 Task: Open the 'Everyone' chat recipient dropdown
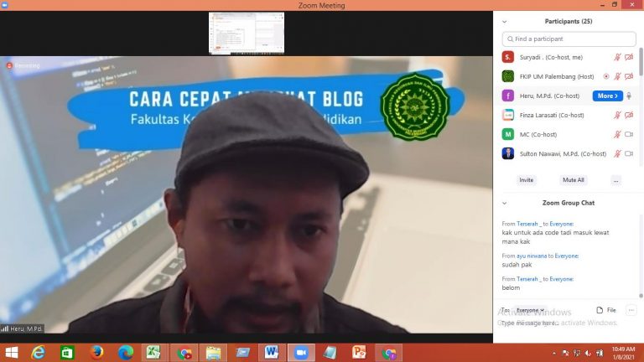[x=530, y=310]
